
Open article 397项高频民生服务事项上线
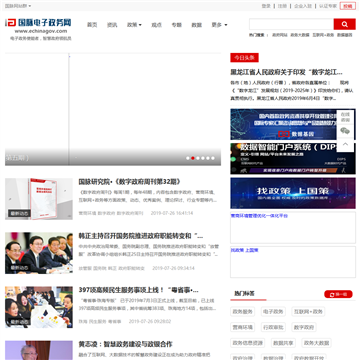coord(138,290)
